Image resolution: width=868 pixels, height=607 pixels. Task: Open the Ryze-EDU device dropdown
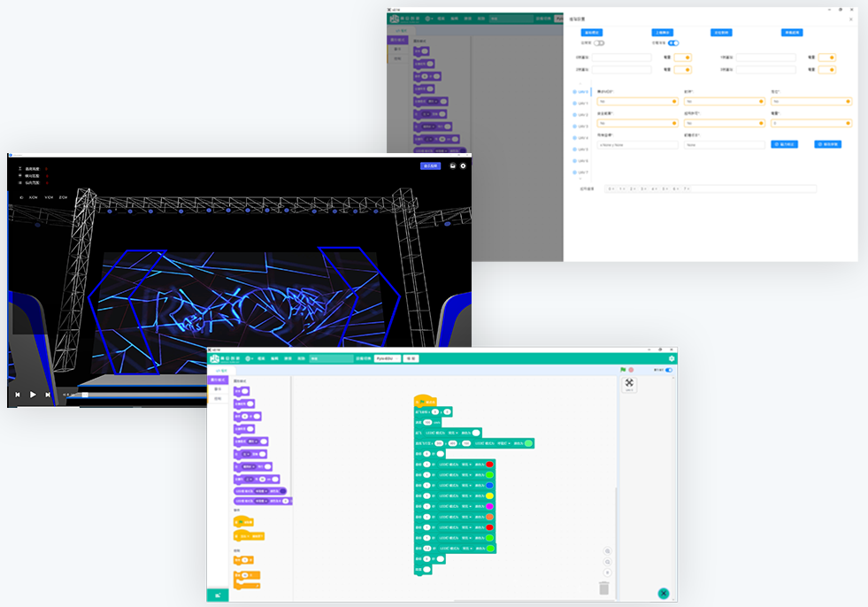[x=387, y=358]
